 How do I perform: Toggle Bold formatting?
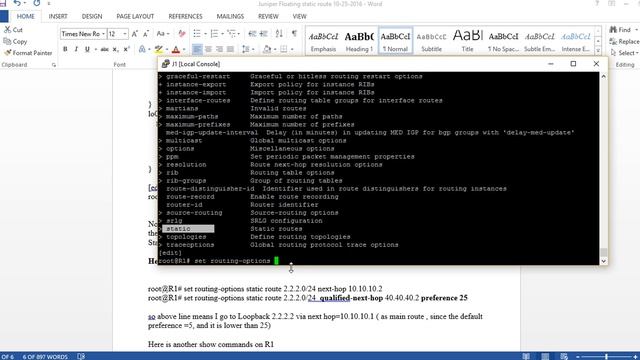(x=65, y=49)
